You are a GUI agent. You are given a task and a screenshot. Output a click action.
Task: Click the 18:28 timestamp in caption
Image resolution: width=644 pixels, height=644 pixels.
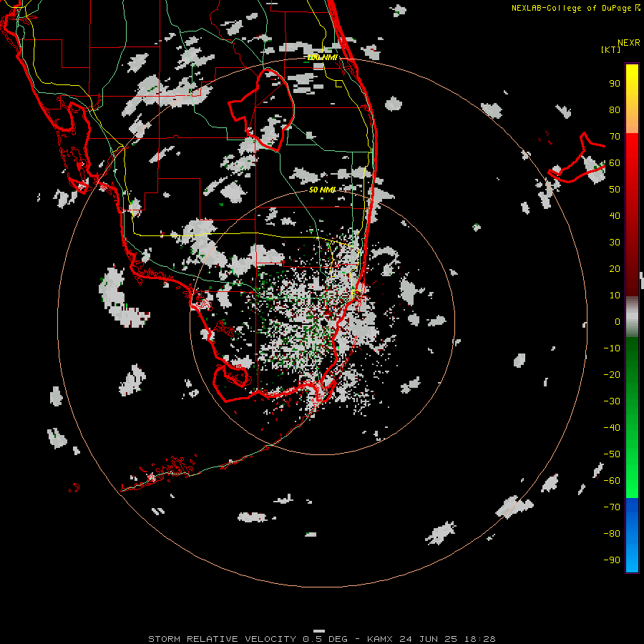480,639
